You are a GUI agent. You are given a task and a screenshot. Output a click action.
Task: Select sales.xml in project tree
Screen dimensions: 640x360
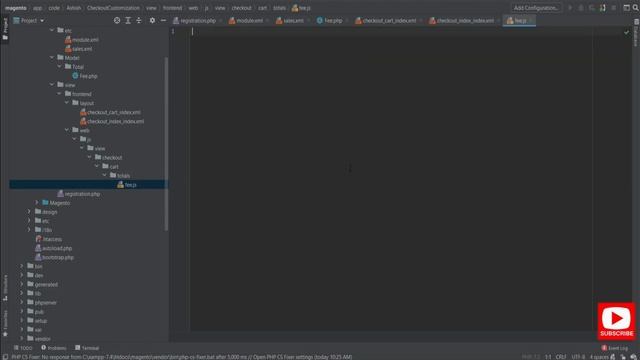click(78, 49)
